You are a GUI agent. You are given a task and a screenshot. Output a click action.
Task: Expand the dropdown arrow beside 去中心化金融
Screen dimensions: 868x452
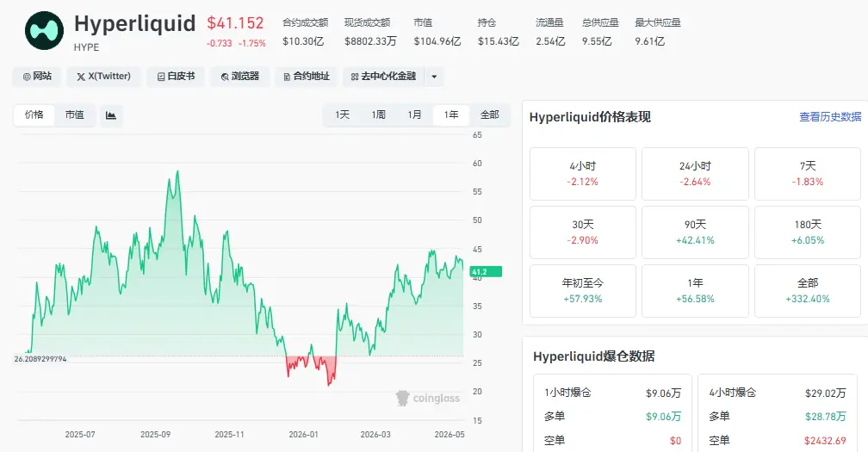[x=434, y=77]
